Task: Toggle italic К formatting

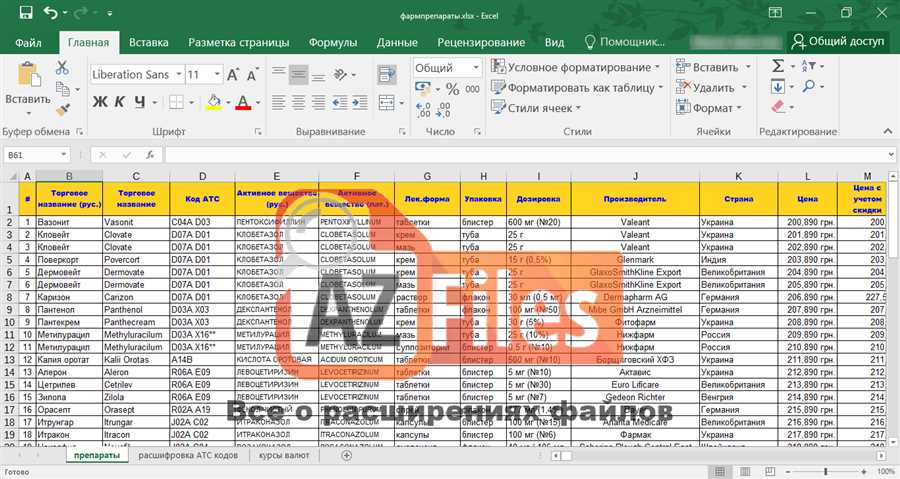Action: (120, 102)
